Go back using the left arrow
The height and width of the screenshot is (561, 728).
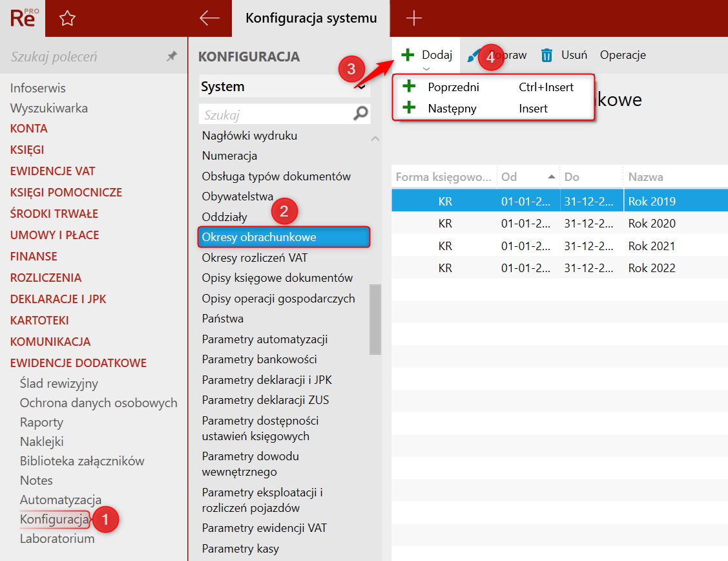(x=209, y=18)
